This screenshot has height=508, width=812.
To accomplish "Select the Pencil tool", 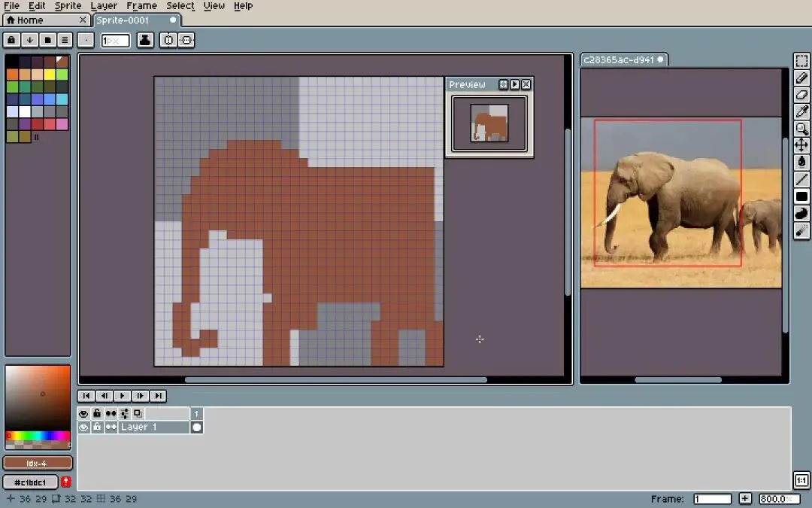I will click(801, 78).
